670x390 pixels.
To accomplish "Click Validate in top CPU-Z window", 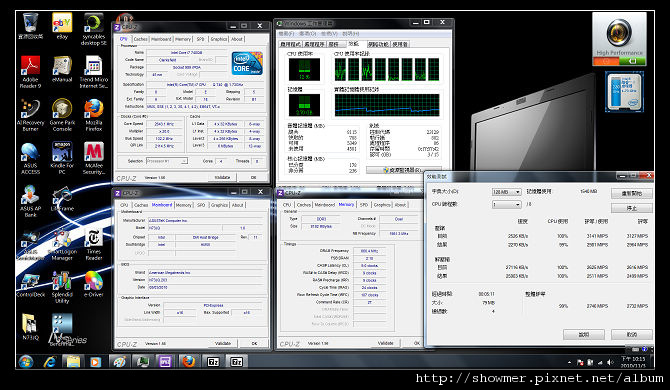I will (222, 177).
